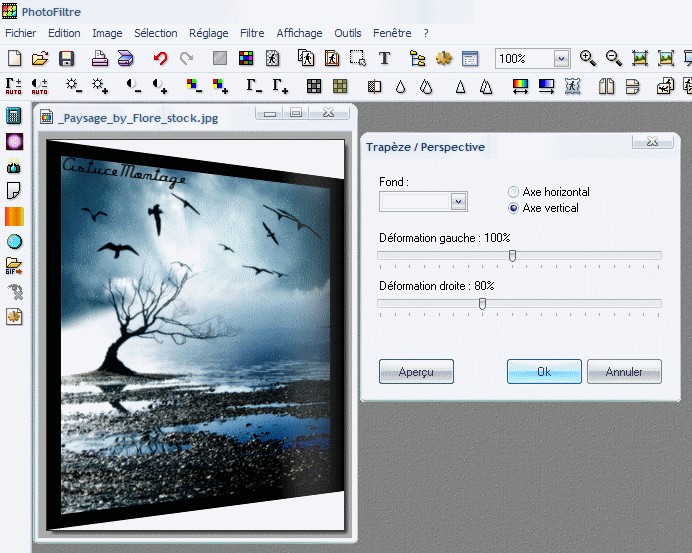692x553 pixels.
Task: Click the purple circle icon in sidebar
Action: point(14,142)
